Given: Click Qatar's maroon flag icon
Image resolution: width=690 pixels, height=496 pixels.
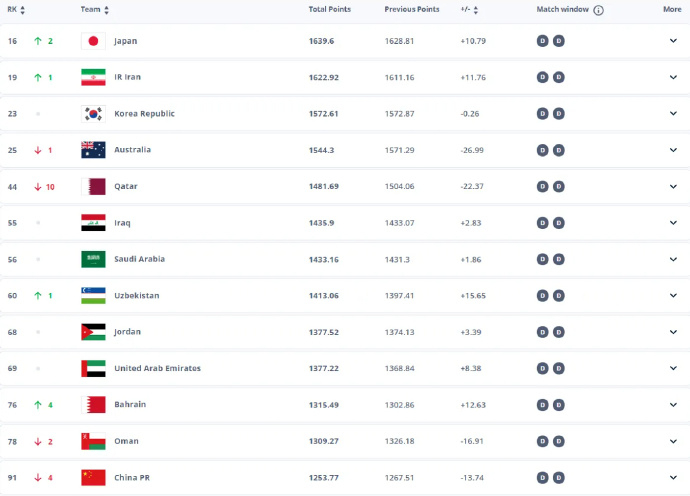Looking at the screenshot, I should (x=93, y=187).
